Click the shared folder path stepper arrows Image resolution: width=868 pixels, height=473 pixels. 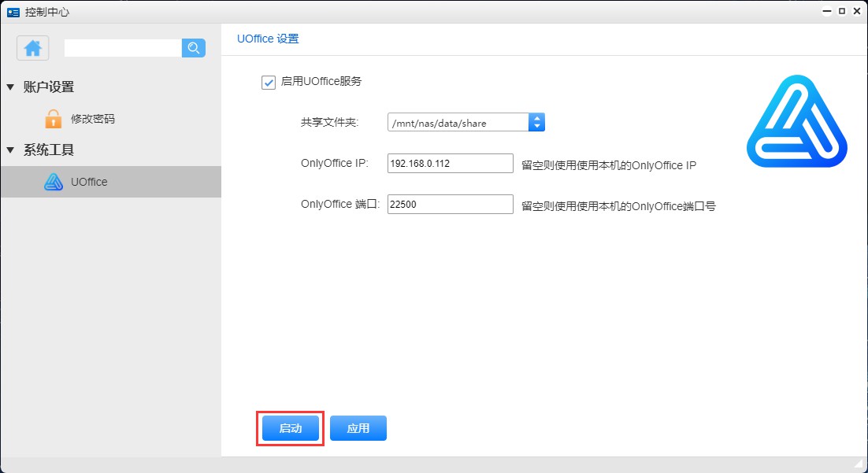tap(536, 122)
